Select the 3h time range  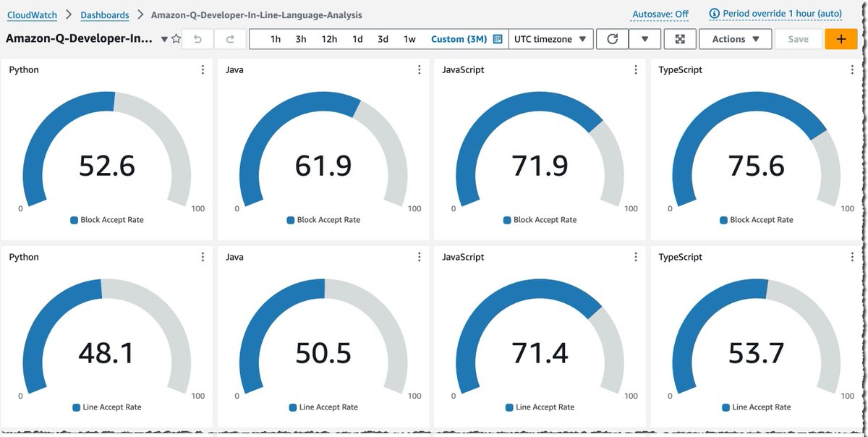click(x=301, y=39)
